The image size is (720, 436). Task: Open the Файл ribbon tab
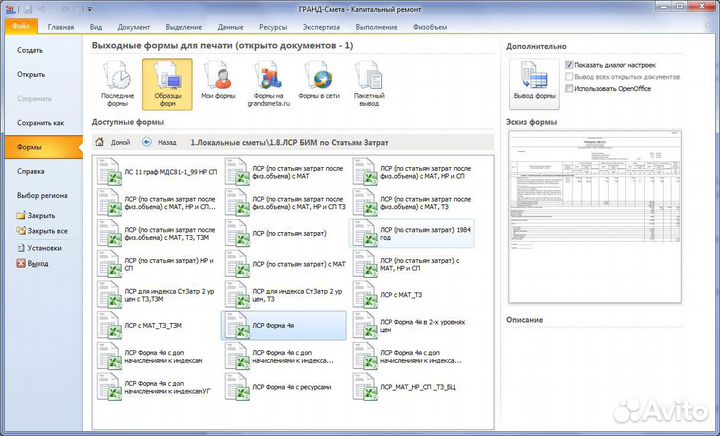click(x=22, y=27)
